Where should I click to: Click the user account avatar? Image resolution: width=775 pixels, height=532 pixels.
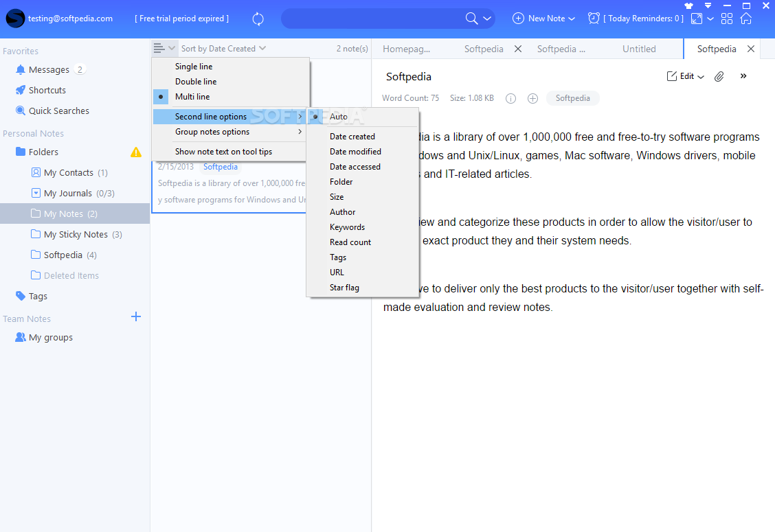(x=15, y=19)
